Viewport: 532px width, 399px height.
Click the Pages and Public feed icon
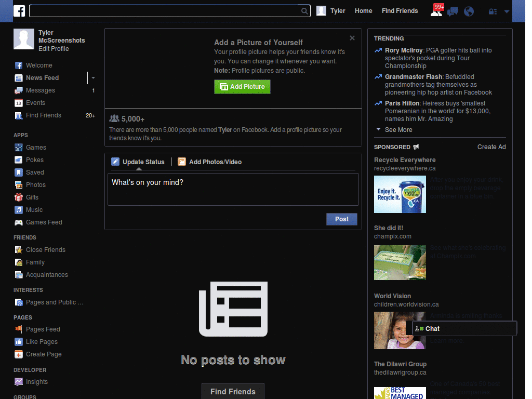click(19, 302)
